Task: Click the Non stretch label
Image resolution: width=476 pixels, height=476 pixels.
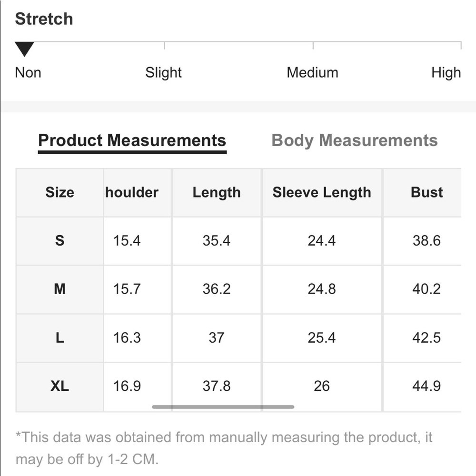Action: [28, 72]
